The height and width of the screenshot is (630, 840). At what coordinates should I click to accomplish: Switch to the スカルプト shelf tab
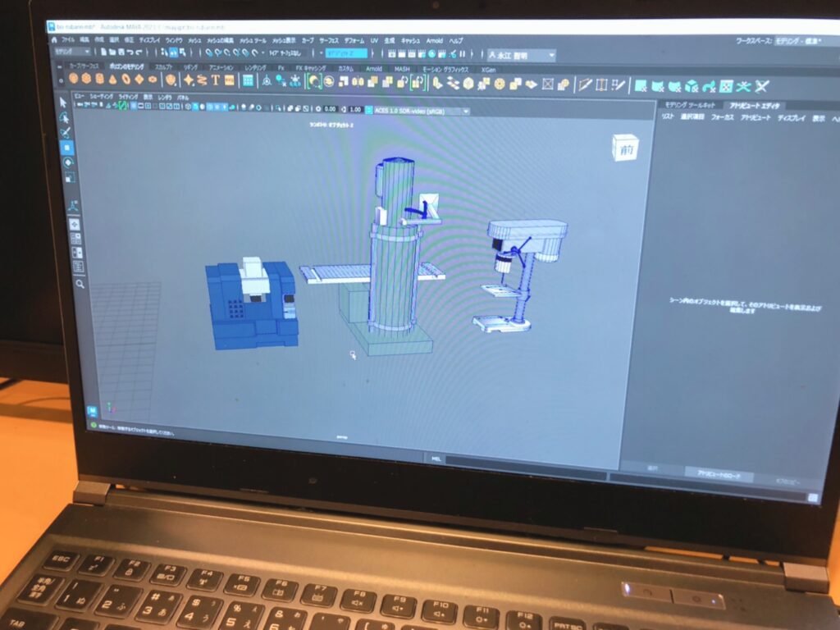pos(163,67)
